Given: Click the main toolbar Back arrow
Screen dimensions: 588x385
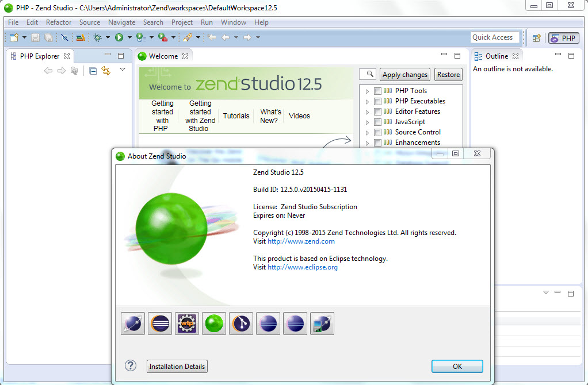Looking at the screenshot, I should click(x=226, y=37).
